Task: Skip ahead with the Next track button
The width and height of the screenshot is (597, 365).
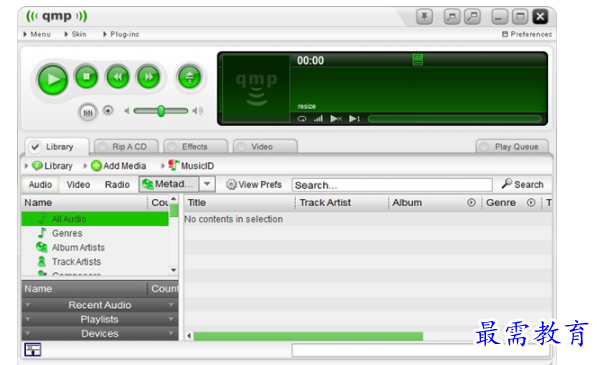Action: pos(148,77)
